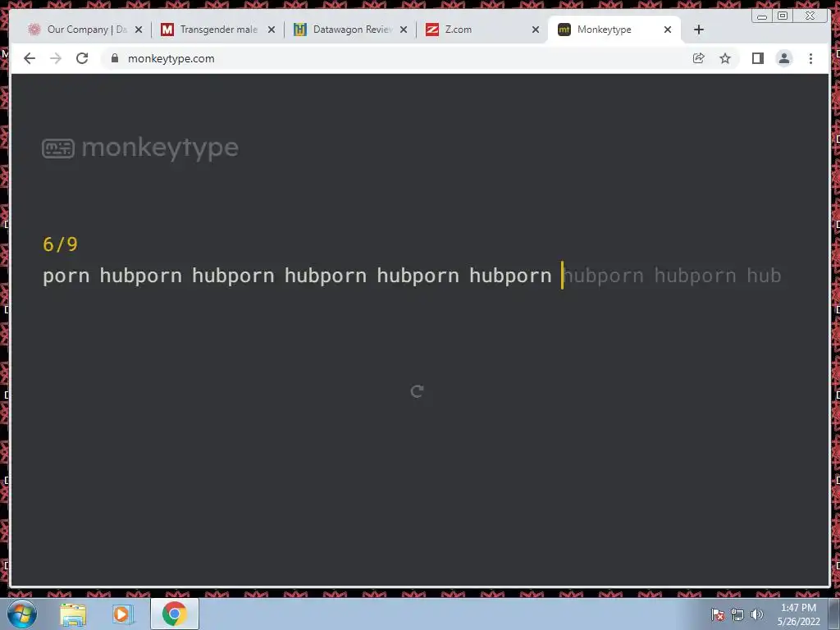Open the monkeytype title link
Viewport: 840px width, 630px height.
(x=160, y=148)
